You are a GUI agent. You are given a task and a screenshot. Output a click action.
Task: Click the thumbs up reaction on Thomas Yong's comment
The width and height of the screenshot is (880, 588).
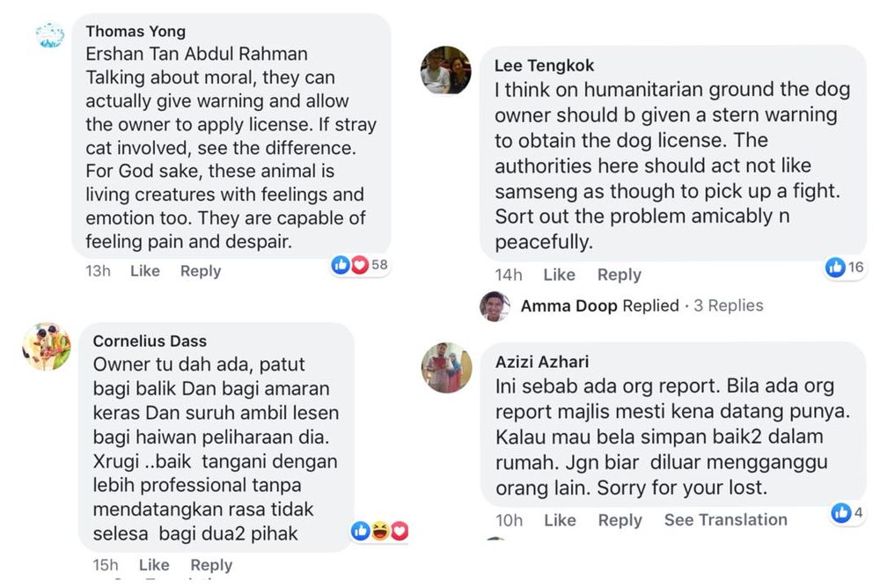click(341, 264)
